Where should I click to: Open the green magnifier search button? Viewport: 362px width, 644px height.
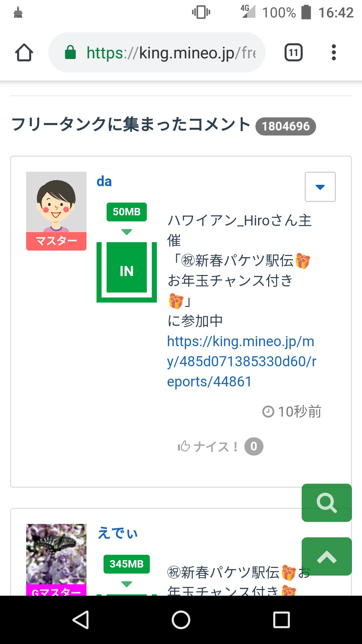[x=326, y=503]
